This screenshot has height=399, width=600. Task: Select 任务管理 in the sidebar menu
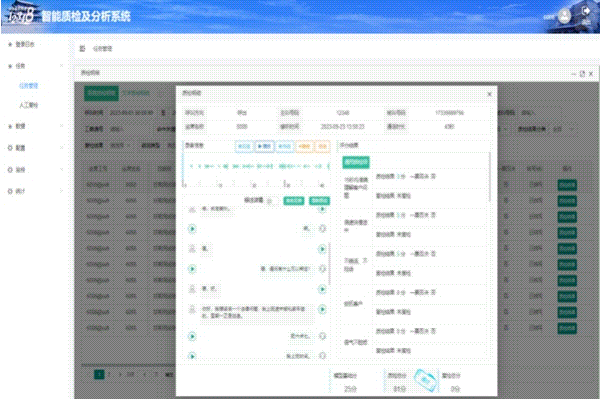(x=29, y=86)
